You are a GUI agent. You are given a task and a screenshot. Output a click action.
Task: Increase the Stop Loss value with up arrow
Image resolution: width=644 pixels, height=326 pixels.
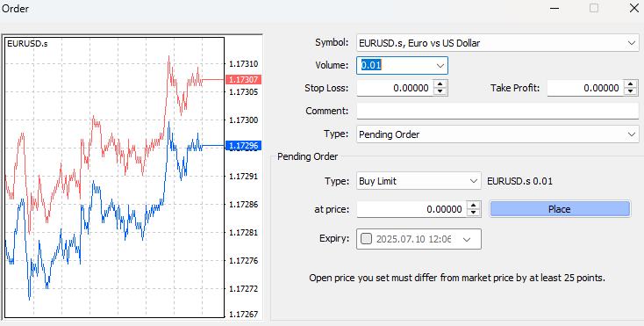click(440, 84)
